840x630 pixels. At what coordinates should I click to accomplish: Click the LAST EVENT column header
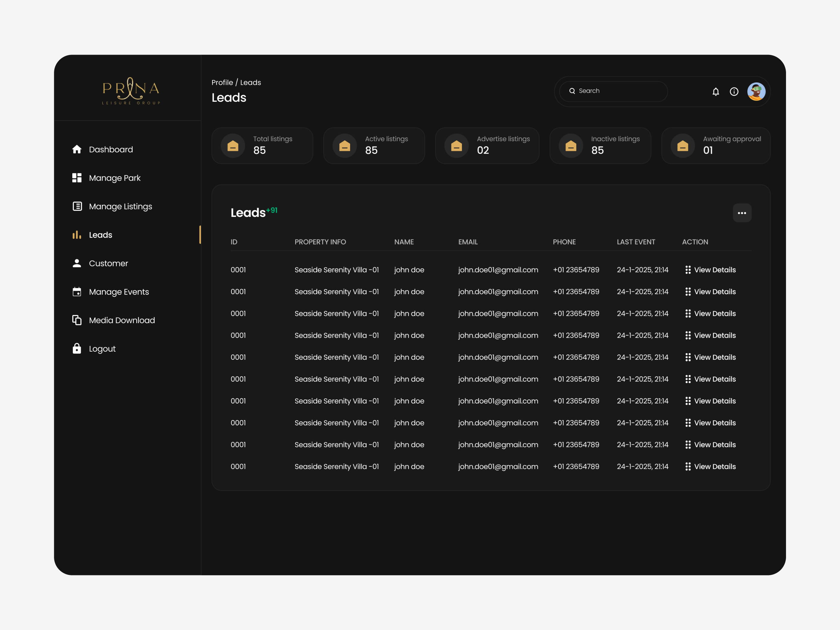tap(636, 242)
